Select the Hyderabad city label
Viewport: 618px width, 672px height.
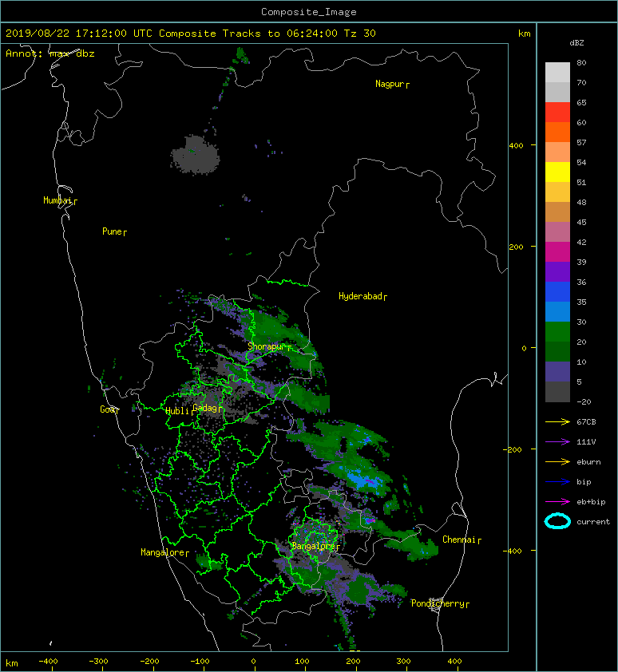(360, 296)
